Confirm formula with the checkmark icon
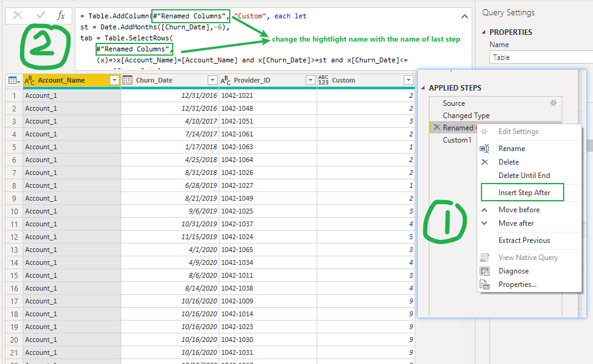The image size is (593, 364). [40, 15]
